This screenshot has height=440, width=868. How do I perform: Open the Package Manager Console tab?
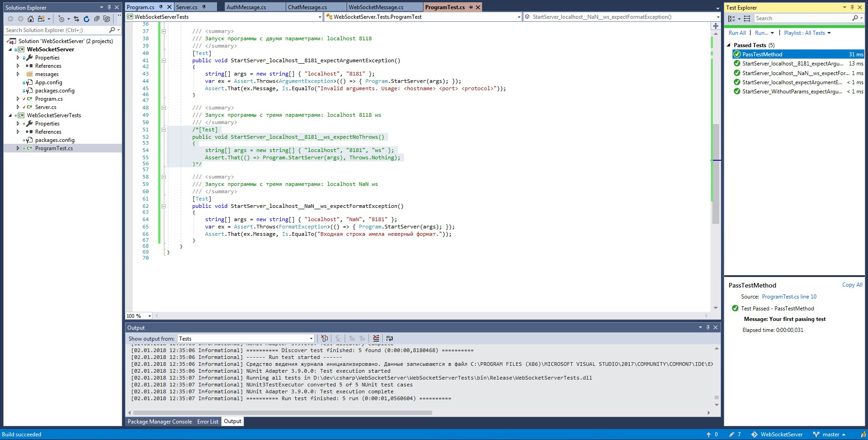tap(160, 422)
